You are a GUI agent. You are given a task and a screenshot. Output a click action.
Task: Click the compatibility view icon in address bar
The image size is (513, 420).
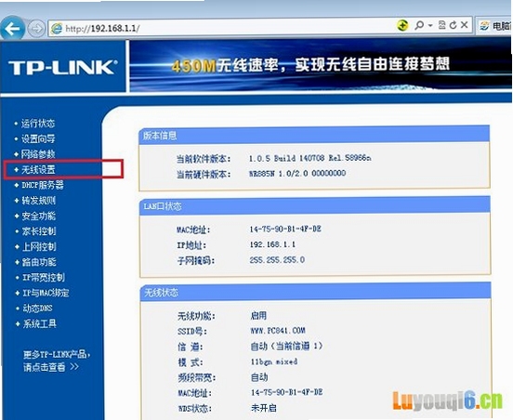(x=442, y=25)
